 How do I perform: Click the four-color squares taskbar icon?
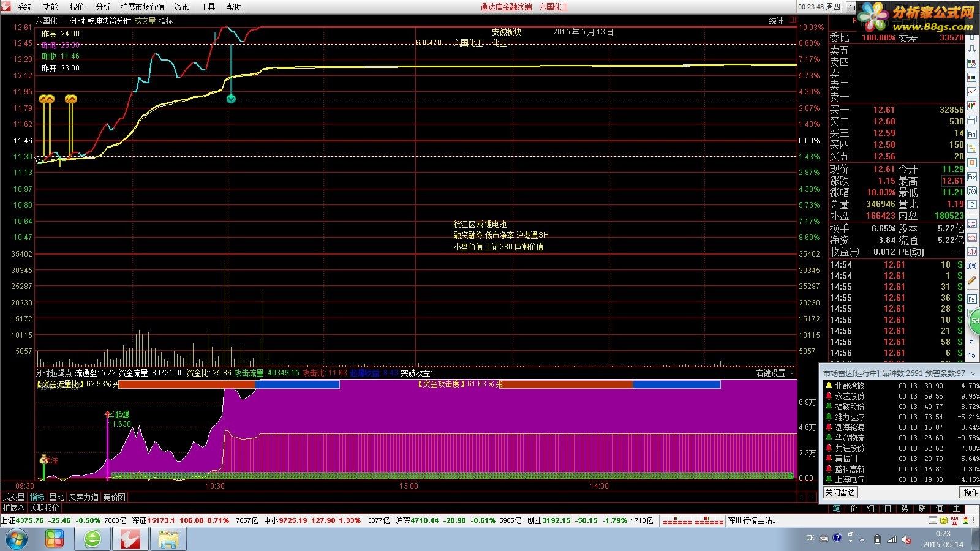point(55,539)
